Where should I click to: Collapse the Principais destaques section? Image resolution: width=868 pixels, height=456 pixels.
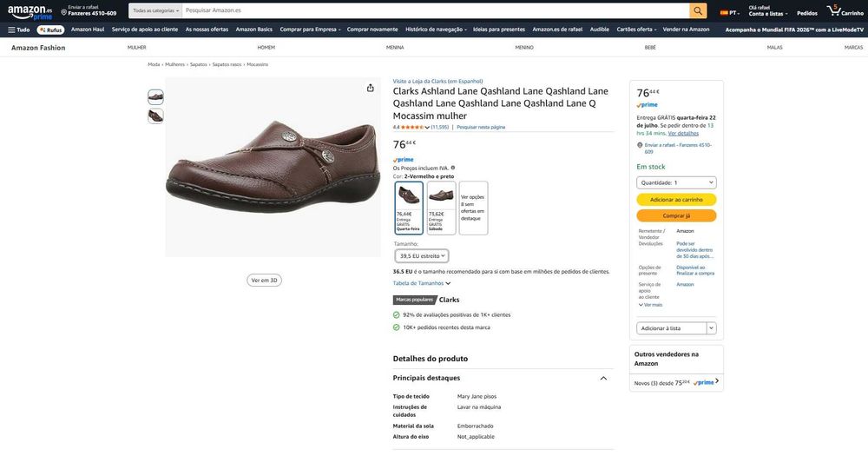coord(603,379)
